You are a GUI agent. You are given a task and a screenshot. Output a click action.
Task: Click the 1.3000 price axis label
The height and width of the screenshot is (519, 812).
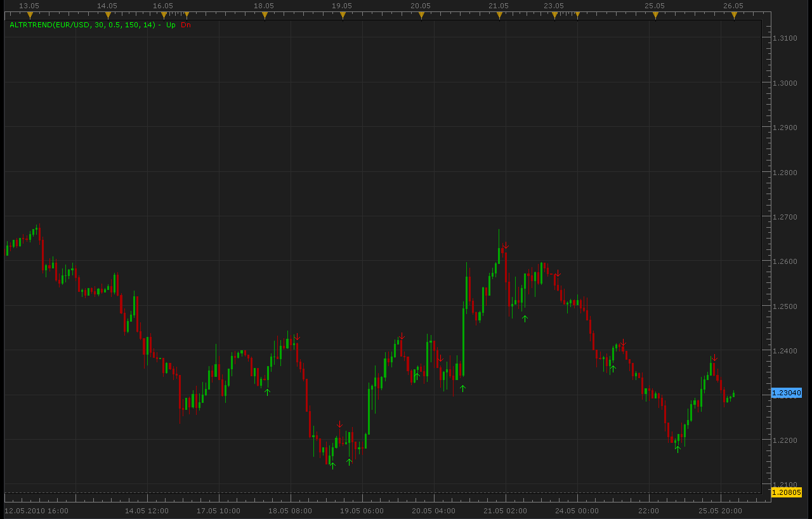click(x=785, y=83)
